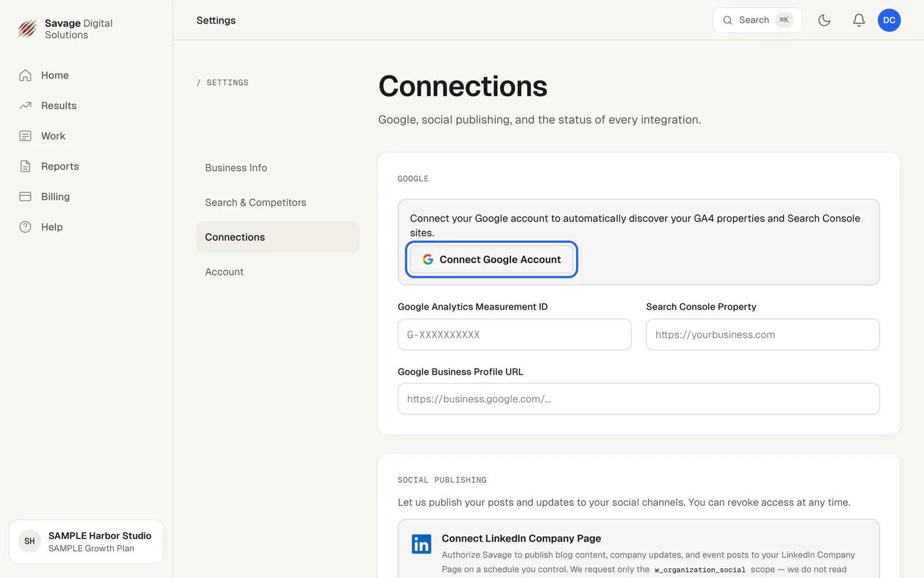Image resolution: width=924 pixels, height=578 pixels.
Task: Open Home via its house icon
Action: click(25, 75)
